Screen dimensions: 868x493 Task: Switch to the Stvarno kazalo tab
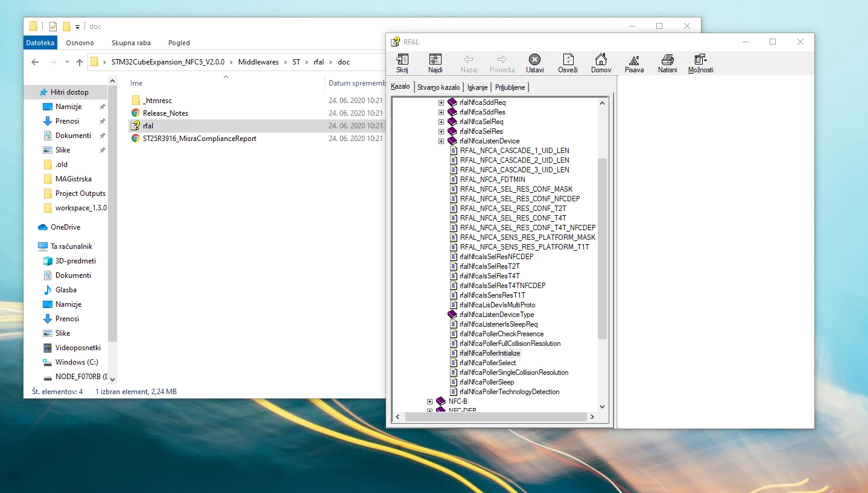(439, 87)
